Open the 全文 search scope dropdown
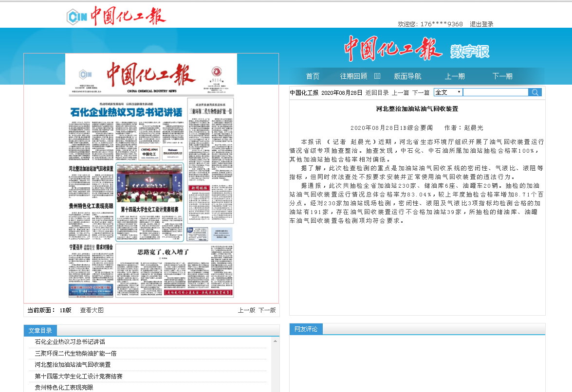 (x=448, y=92)
